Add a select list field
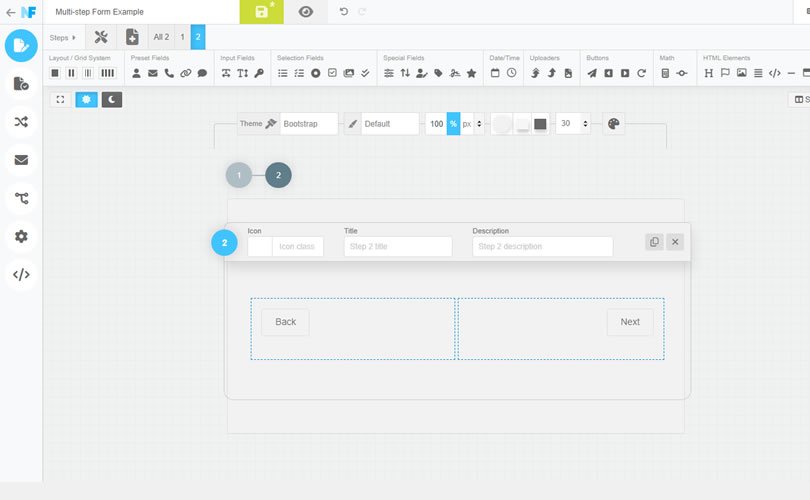 coord(283,73)
